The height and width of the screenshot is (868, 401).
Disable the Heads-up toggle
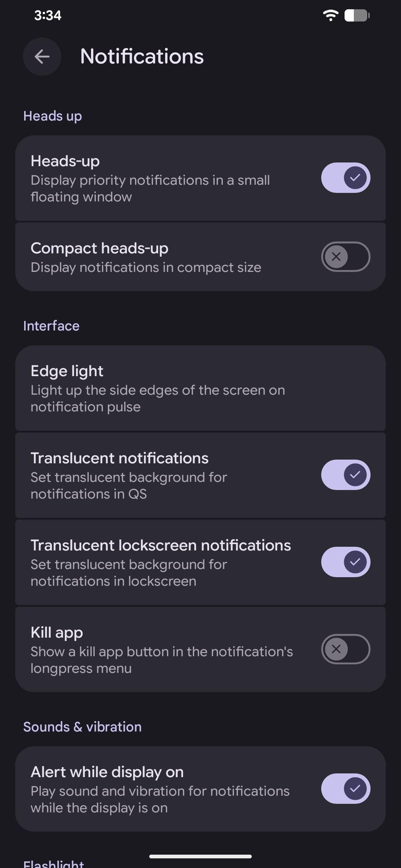click(x=345, y=178)
